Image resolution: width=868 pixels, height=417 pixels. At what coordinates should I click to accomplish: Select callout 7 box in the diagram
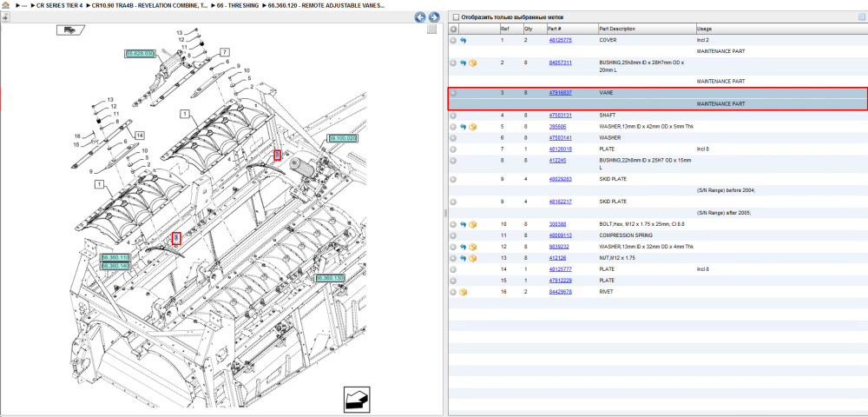pyautogui.click(x=225, y=52)
